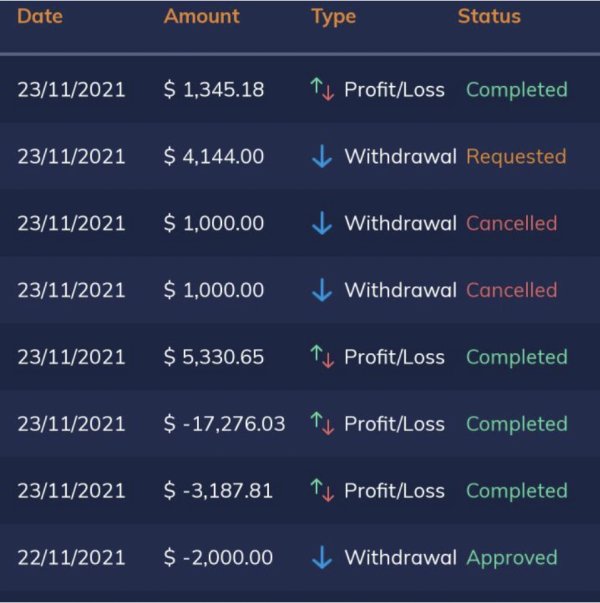The width and height of the screenshot is (600, 603).
Task: Open the Requested withdrawal status
Action: click(x=516, y=157)
